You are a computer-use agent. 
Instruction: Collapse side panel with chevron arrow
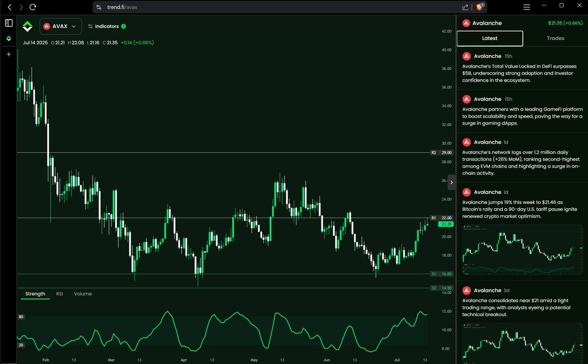coord(452,182)
